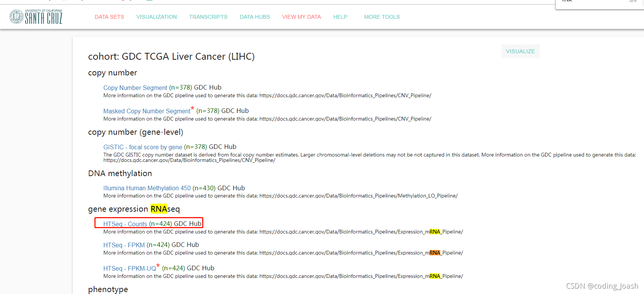The width and height of the screenshot is (644, 294).
Task: Click Expression_mRNA_Pipeline URL under HTSeq - FPKM-UQ
Action: coord(361,276)
